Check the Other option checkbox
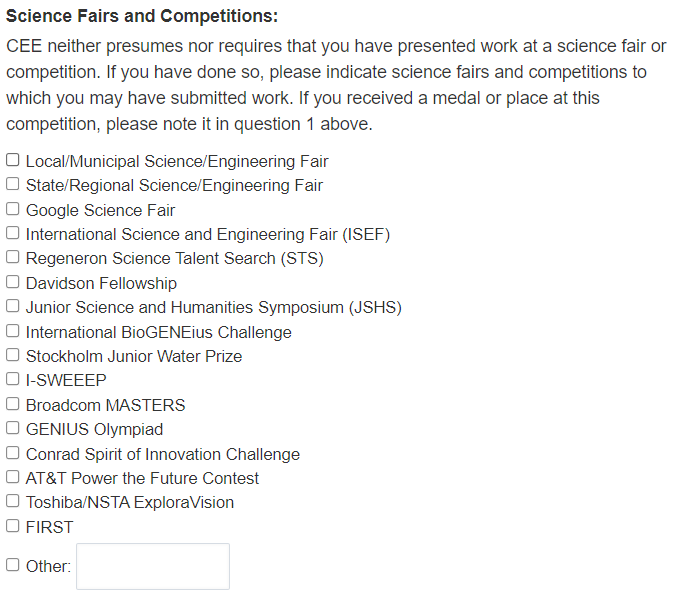Image resolution: width=677 pixels, height=603 pixels. 13,565
